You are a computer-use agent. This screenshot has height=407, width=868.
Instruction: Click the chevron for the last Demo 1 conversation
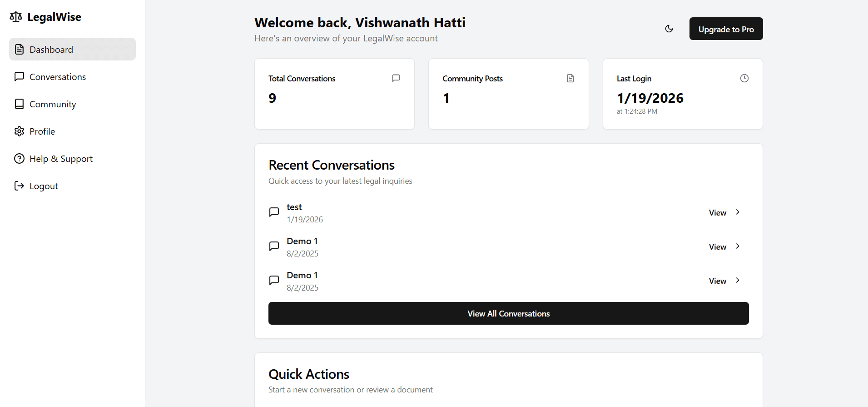tap(738, 281)
